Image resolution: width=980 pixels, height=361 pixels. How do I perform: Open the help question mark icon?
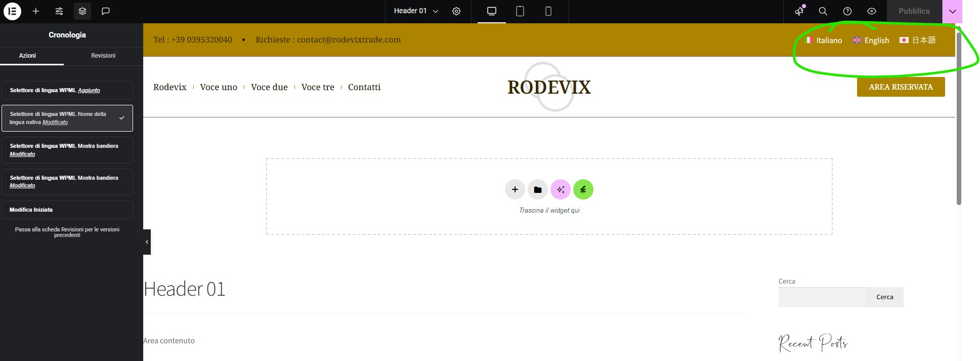[x=847, y=11]
